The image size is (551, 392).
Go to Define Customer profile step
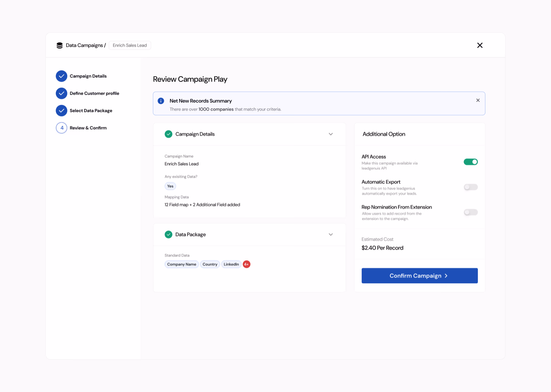click(x=94, y=93)
